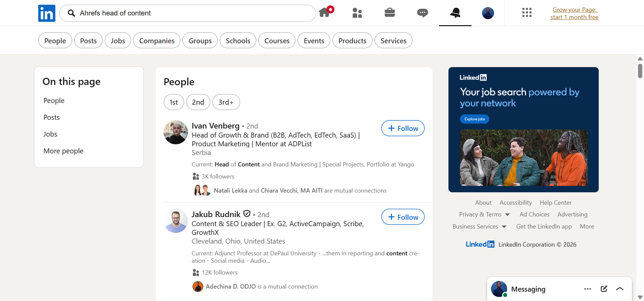Click the 12K followers icon
Viewport: 644px width, 301px height.
point(196,272)
